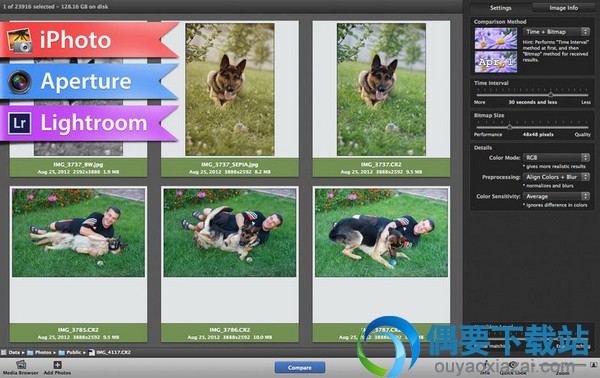
Task: Click the comparison method Hint text
Action: click(x=556, y=51)
